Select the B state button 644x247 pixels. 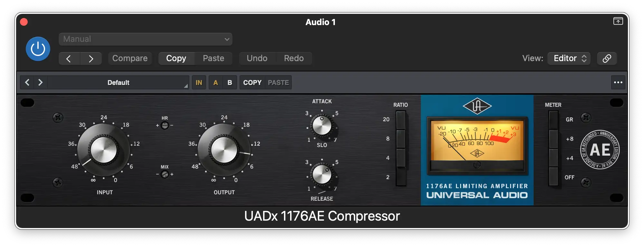(x=230, y=82)
